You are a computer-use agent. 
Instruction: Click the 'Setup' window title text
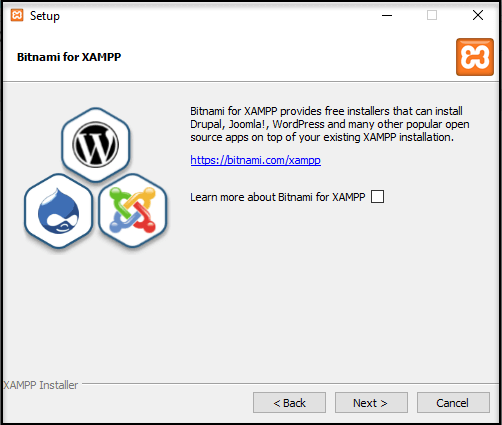pyautogui.click(x=45, y=16)
